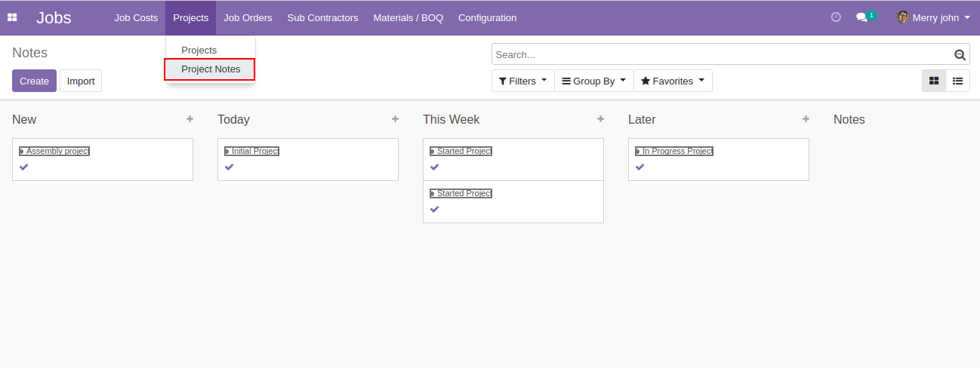Switch to kanban view icon
Viewport: 980px width, 368px height.
(934, 81)
